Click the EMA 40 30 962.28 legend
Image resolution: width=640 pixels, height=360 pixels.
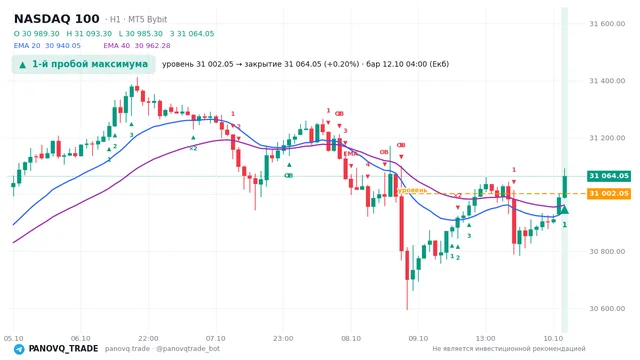coord(137,46)
